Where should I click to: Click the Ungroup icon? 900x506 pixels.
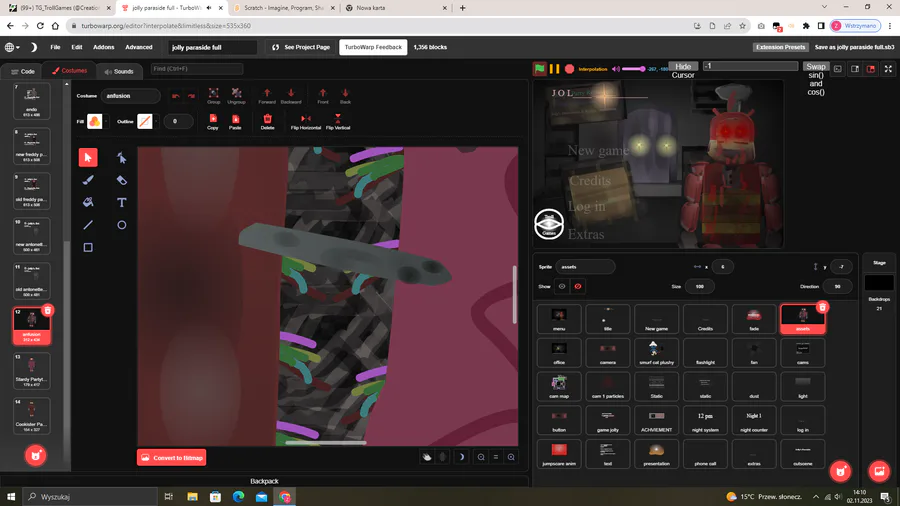(x=236, y=96)
